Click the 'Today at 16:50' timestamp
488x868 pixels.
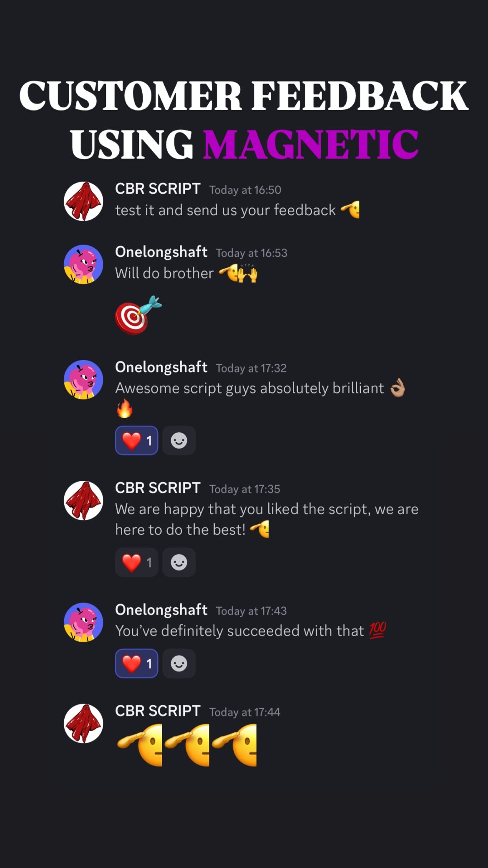(x=245, y=190)
